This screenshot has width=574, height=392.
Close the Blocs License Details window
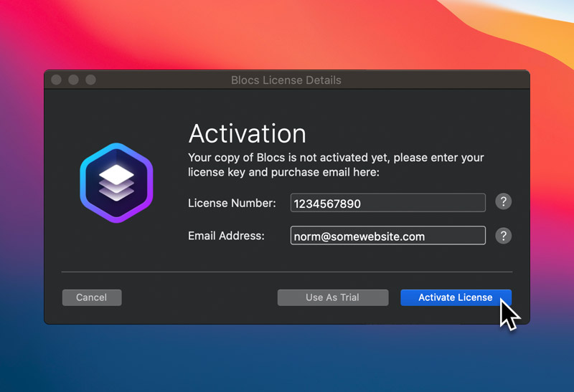pos(57,80)
